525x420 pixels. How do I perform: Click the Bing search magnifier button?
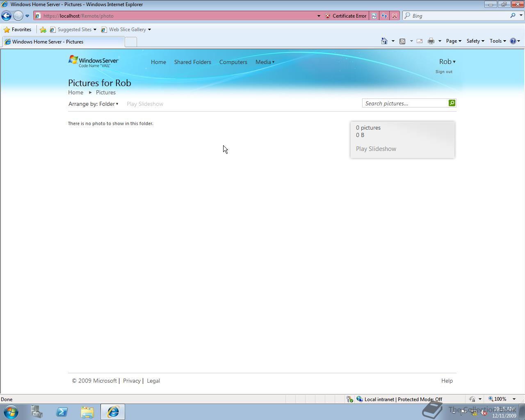tap(513, 16)
